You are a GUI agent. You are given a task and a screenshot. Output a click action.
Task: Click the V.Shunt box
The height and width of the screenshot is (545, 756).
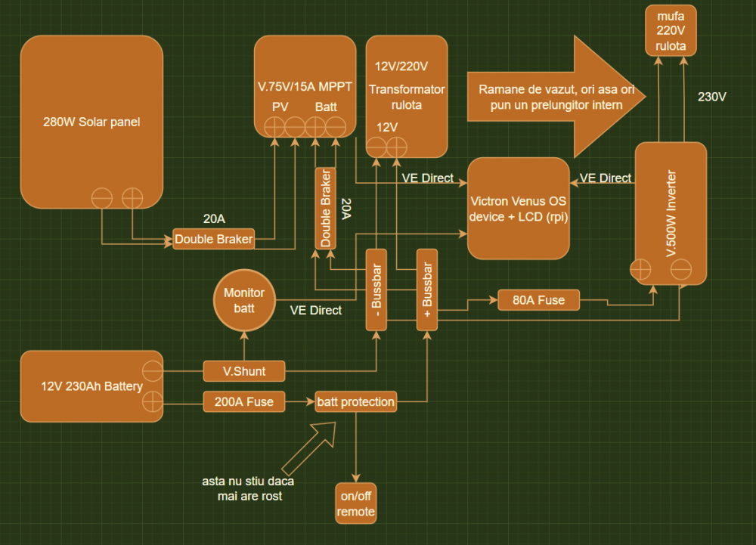point(243,371)
